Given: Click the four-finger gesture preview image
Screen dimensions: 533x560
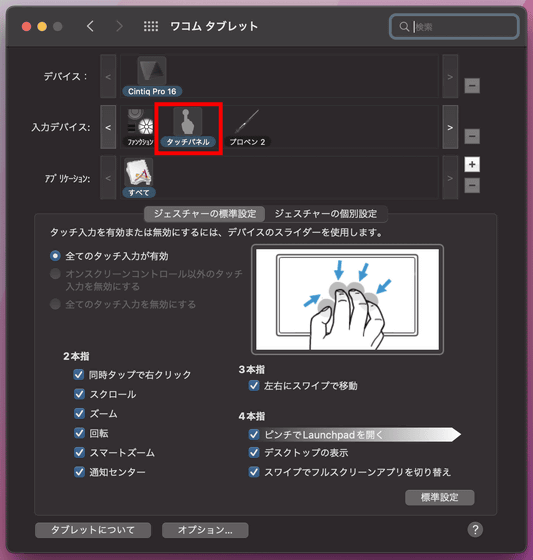Looking at the screenshot, I should [347, 299].
